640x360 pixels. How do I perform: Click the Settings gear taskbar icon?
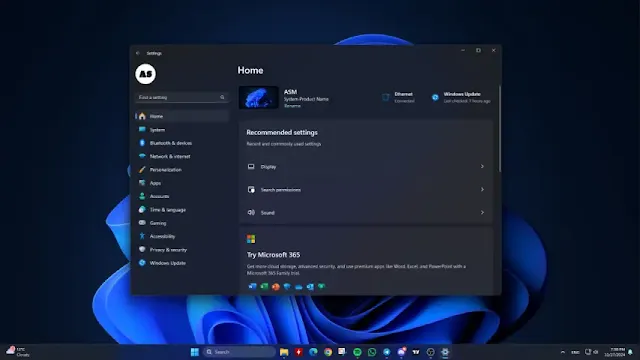tap(445, 352)
